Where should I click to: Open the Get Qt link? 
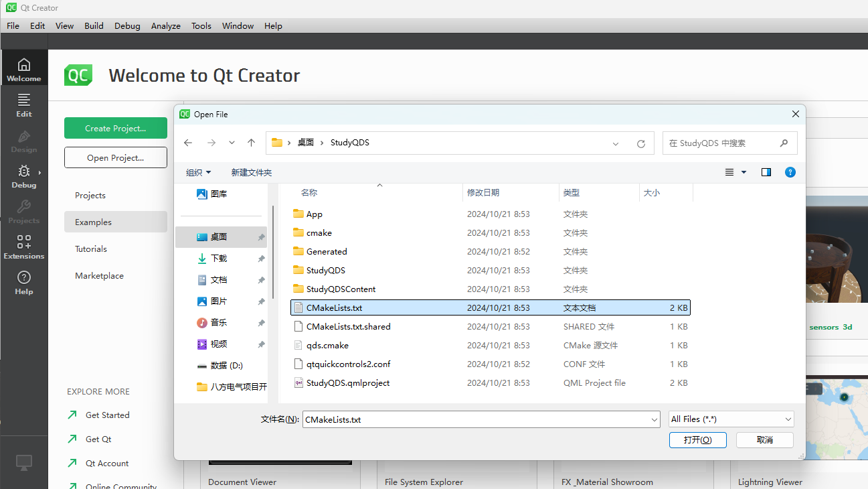pos(98,439)
